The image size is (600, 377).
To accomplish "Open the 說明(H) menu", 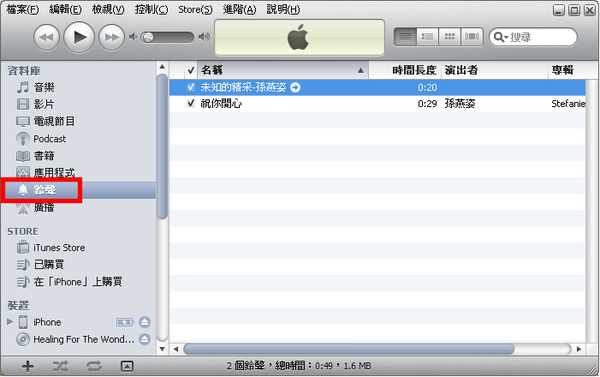I will coord(283,10).
